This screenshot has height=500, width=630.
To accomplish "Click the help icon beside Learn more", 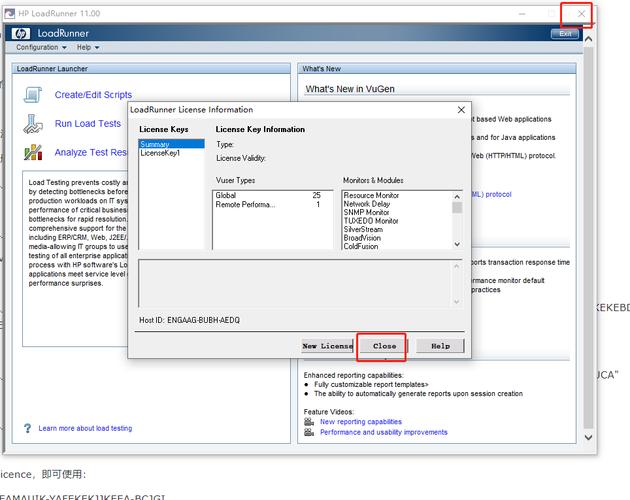I will pos(28,428).
